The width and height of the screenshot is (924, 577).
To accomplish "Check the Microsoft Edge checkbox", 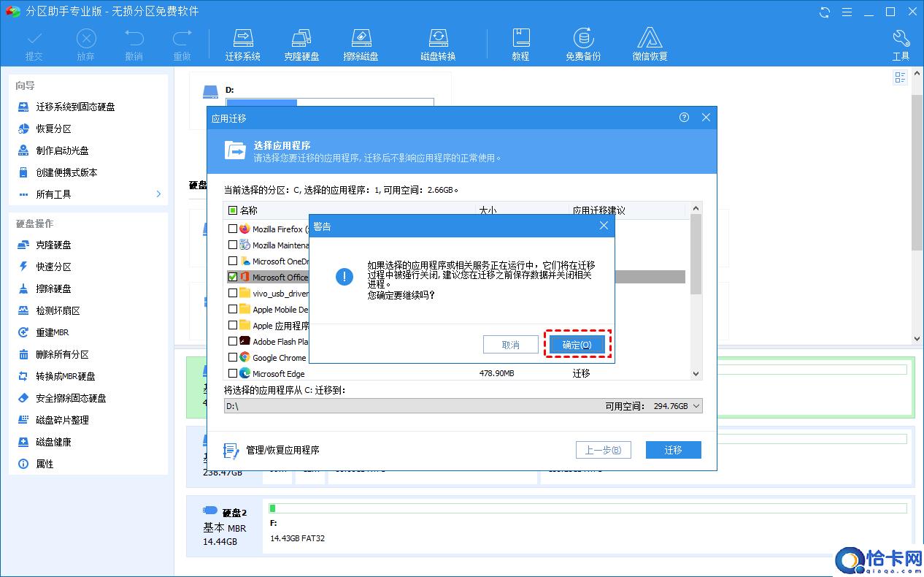I will click(x=233, y=373).
